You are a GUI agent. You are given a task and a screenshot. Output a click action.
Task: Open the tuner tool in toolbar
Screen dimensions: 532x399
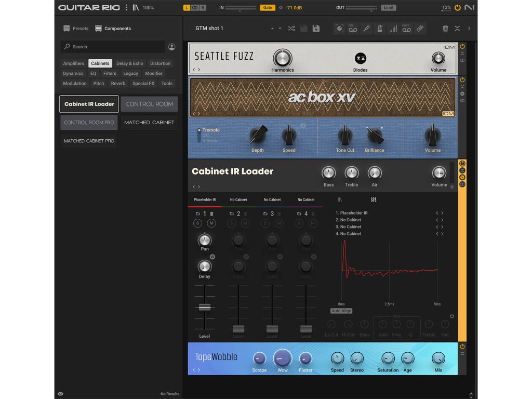[366, 29]
